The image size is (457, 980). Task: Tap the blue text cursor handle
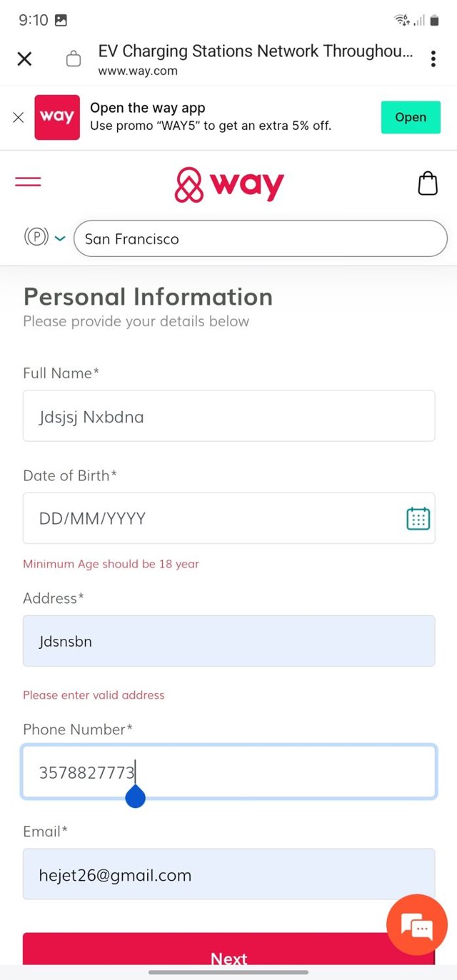pyautogui.click(x=135, y=797)
